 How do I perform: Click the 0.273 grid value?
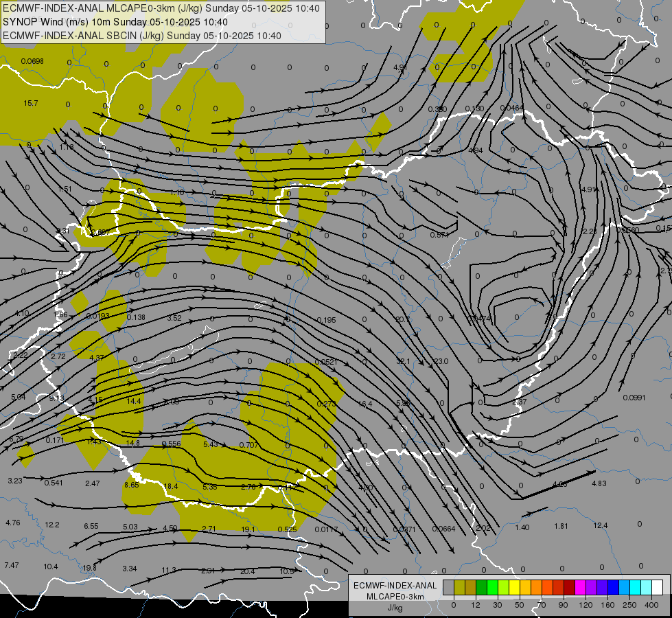326,404
